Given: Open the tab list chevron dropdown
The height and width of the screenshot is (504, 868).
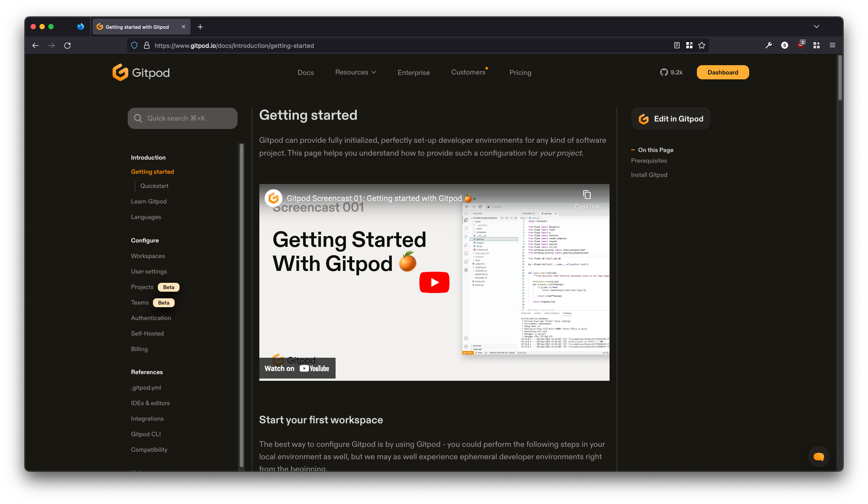Looking at the screenshot, I should pos(817,27).
